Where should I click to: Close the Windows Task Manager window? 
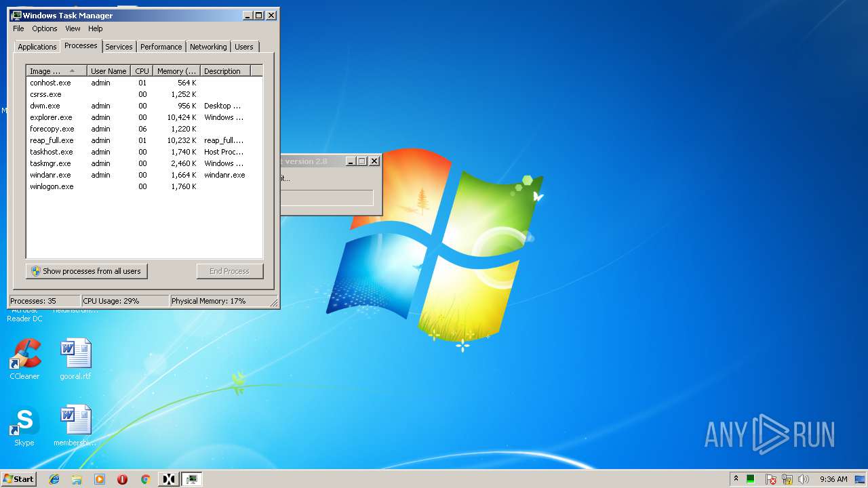(271, 15)
